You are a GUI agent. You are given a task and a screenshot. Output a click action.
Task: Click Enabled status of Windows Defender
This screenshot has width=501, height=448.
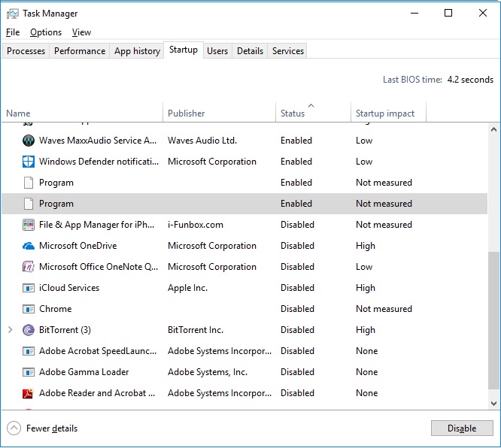pyautogui.click(x=296, y=162)
